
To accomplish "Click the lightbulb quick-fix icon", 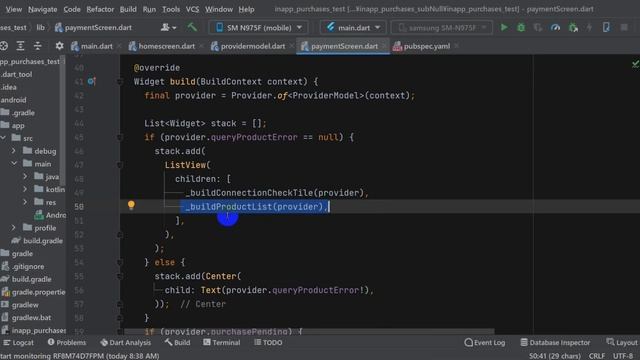I will 131,205.
